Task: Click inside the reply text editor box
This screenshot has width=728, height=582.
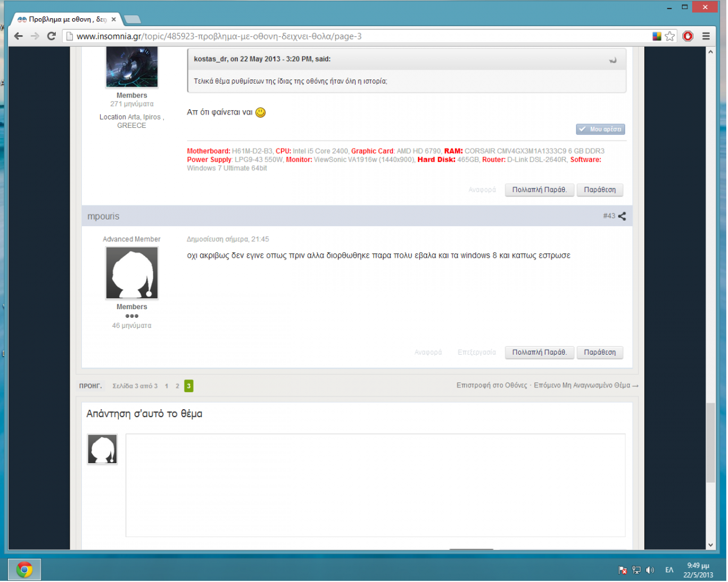Action: pos(376,485)
